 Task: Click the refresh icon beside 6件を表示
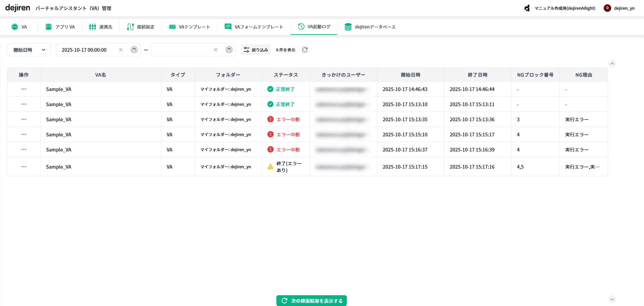pyautogui.click(x=305, y=50)
